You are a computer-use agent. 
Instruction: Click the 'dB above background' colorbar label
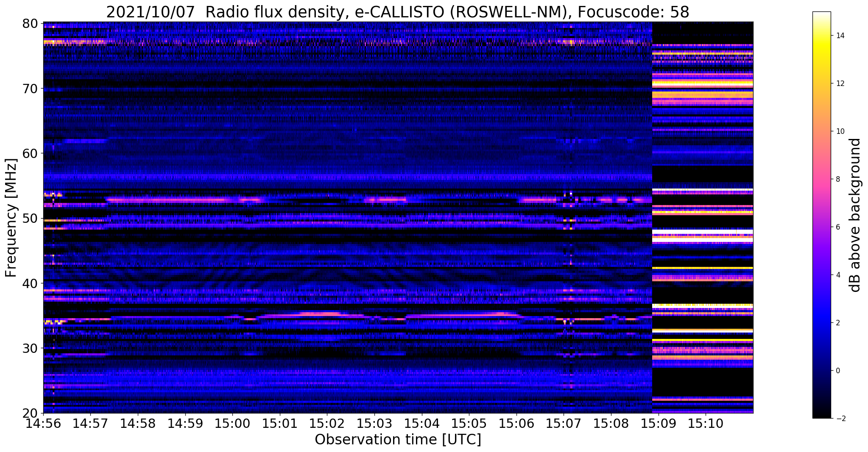tap(855, 215)
